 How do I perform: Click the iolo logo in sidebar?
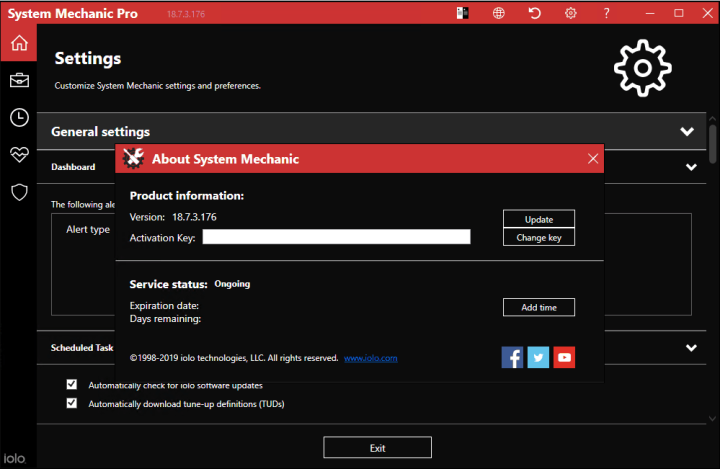click(14, 458)
